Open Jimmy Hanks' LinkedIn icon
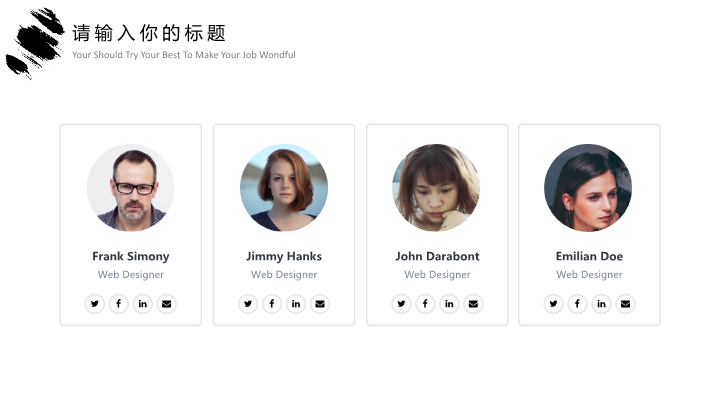This screenshot has width=720, height=405. pyautogui.click(x=296, y=304)
